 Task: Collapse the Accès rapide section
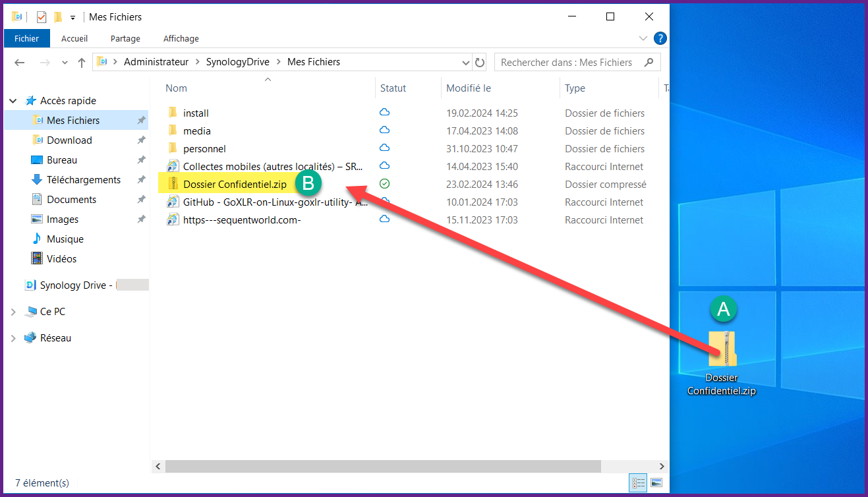click(13, 101)
